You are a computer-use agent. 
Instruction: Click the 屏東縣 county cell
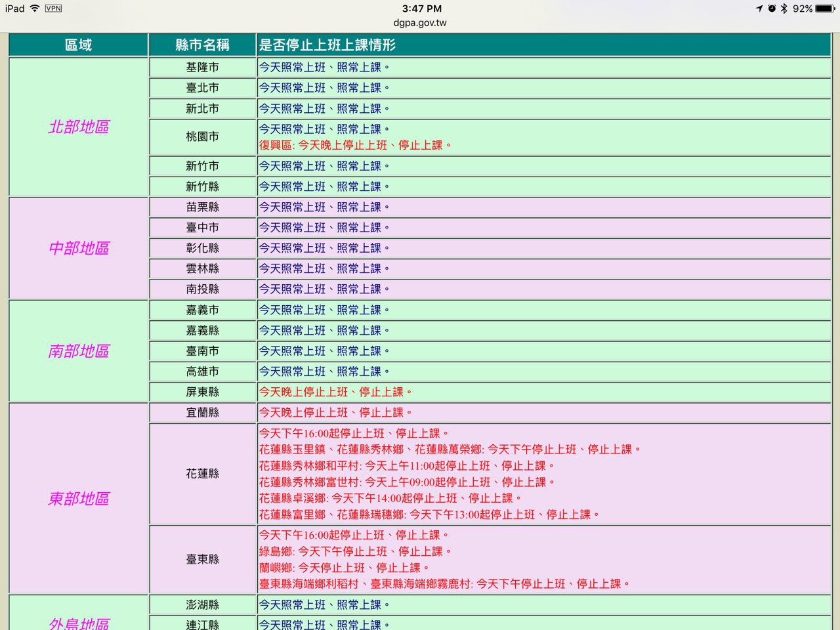(x=202, y=392)
